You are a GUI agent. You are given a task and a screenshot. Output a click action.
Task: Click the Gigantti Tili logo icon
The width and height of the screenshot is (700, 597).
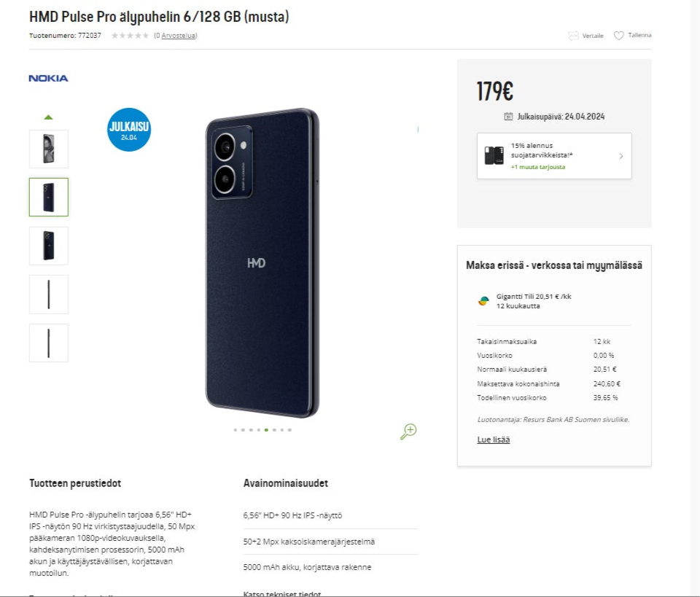coord(483,300)
